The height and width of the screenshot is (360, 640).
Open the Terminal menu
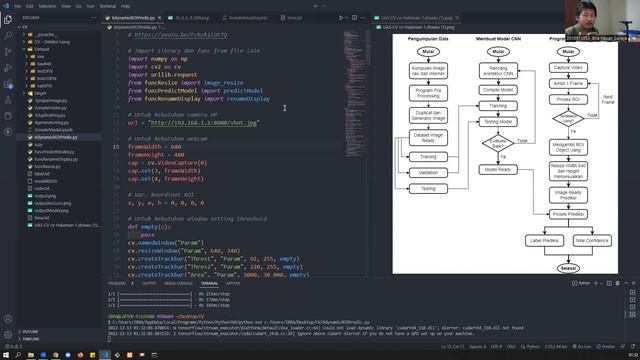[x=108, y=6]
